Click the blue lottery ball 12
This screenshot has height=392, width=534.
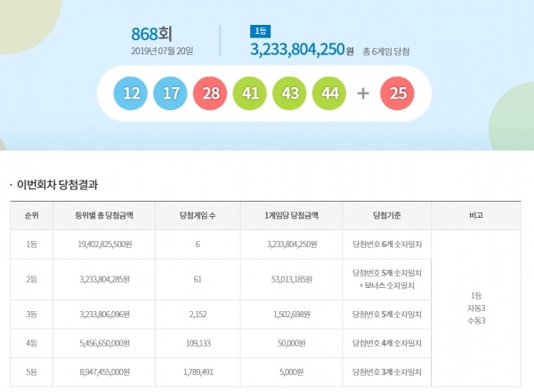tap(131, 93)
